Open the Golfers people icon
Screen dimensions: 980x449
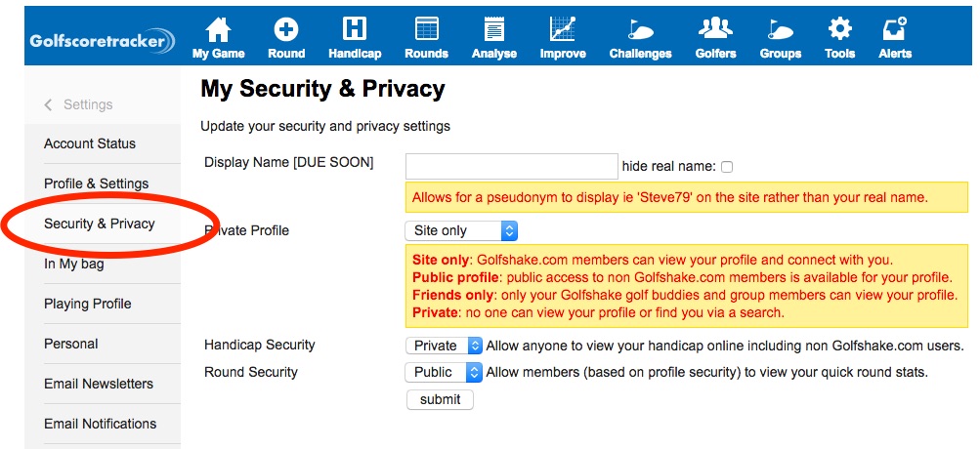[715, 29]
